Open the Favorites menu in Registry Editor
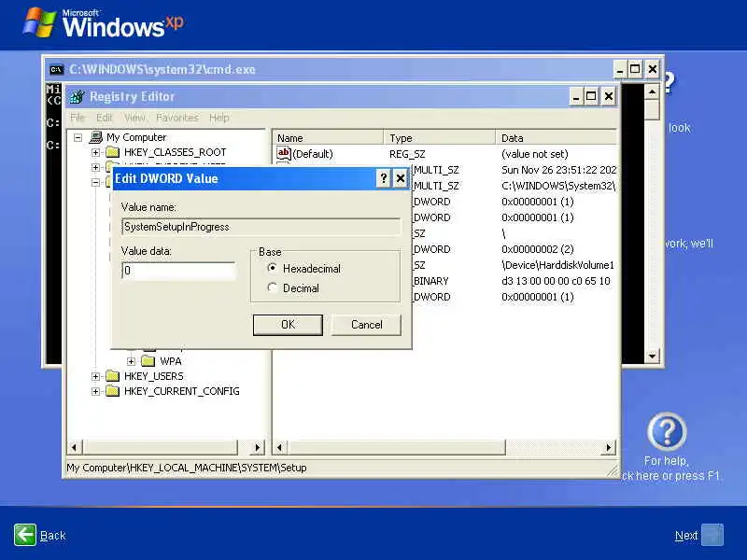747x560 pixels. (x=176, y=118)
